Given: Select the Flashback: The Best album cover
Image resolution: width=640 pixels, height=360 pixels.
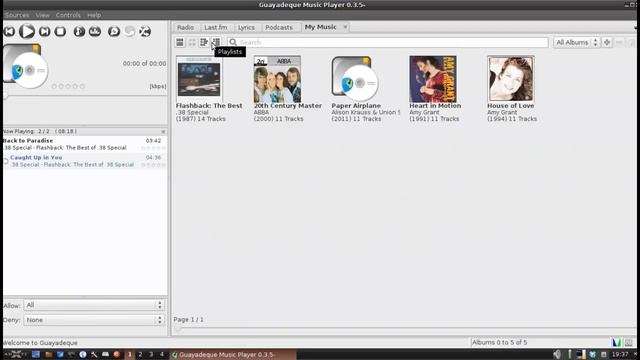Looking at the screenshot, I should pos(199,79).
